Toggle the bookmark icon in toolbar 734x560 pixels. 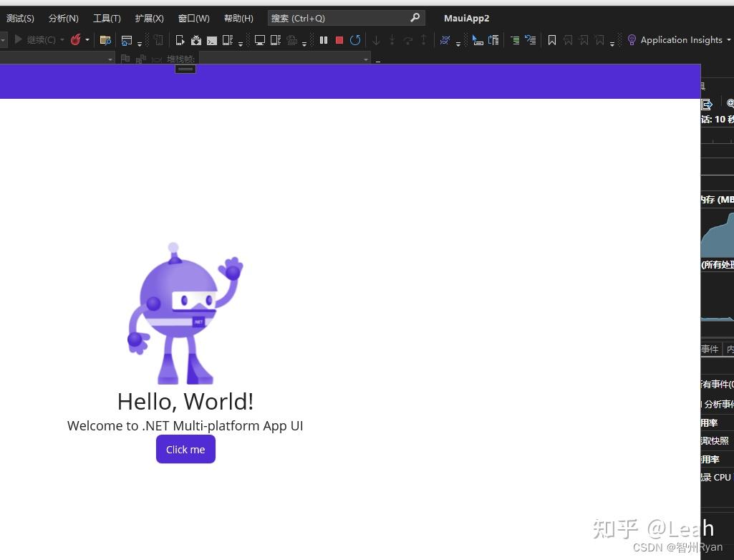point(552,40)
